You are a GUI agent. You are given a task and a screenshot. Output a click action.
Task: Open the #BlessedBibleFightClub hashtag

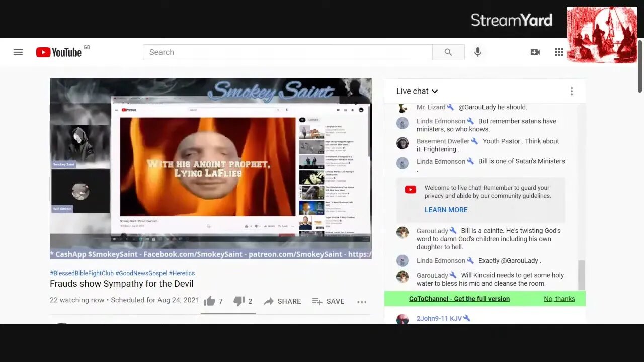(x=82, y=273)
